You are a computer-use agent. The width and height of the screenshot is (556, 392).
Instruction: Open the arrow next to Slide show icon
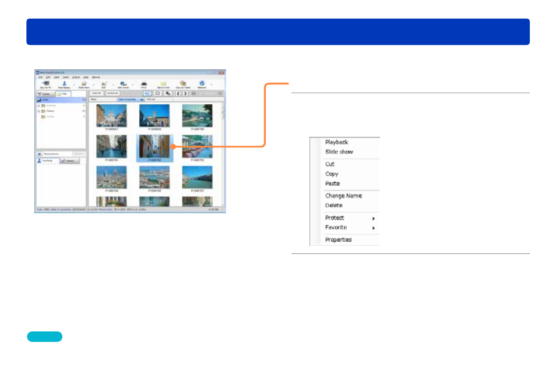point(93,84)
